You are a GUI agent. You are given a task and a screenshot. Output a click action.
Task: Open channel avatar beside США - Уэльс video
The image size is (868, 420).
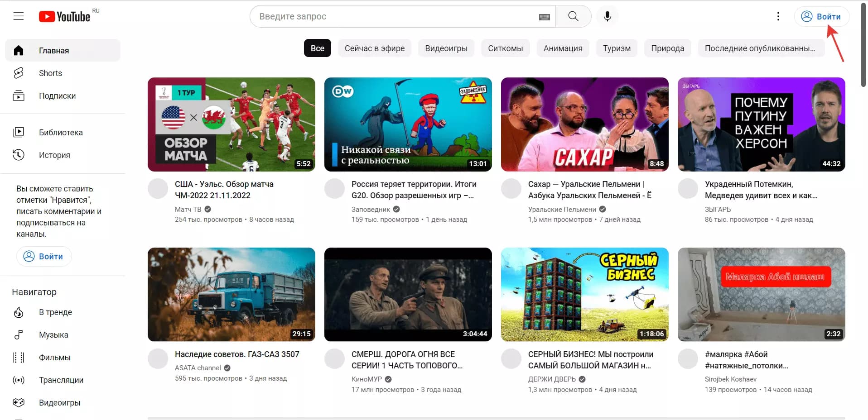[158, 189]
